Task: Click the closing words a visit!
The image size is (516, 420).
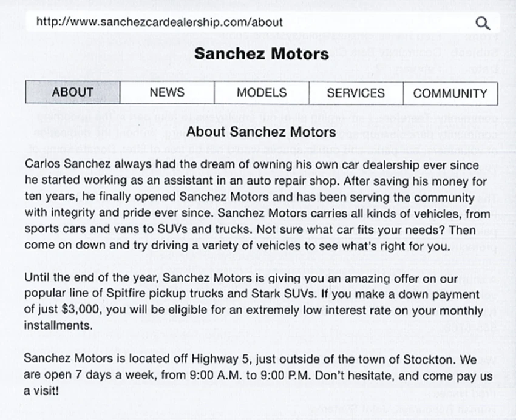Action: 41,391
